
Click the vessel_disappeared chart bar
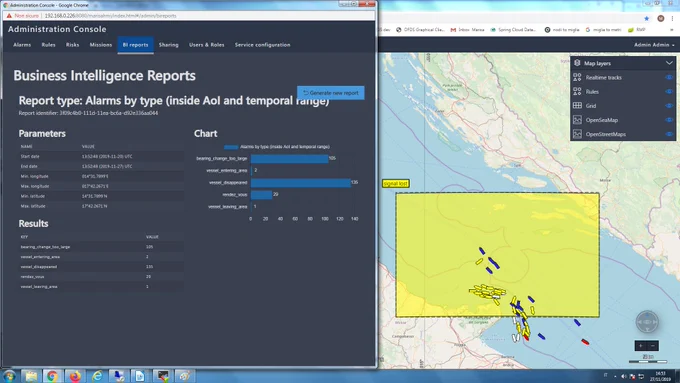(x=301, y=183)
